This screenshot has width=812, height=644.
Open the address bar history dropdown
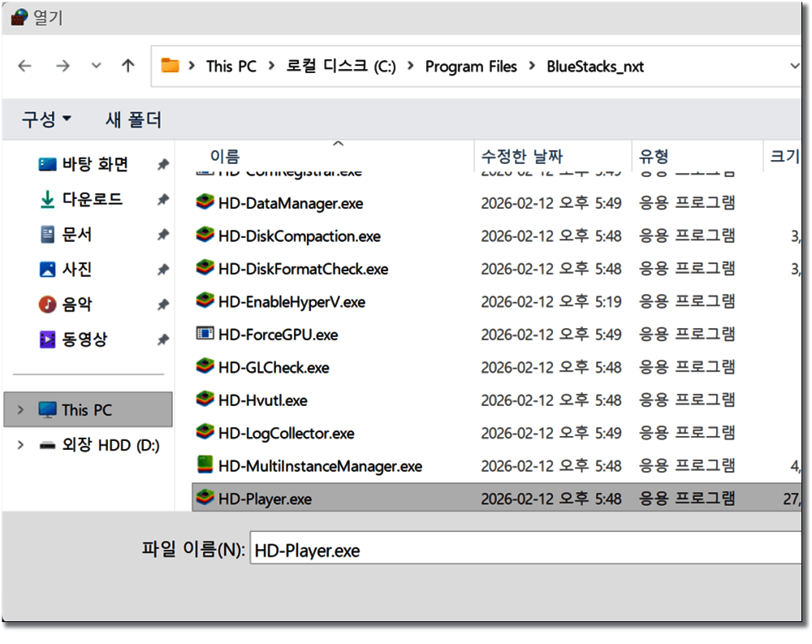pos(794,66)
